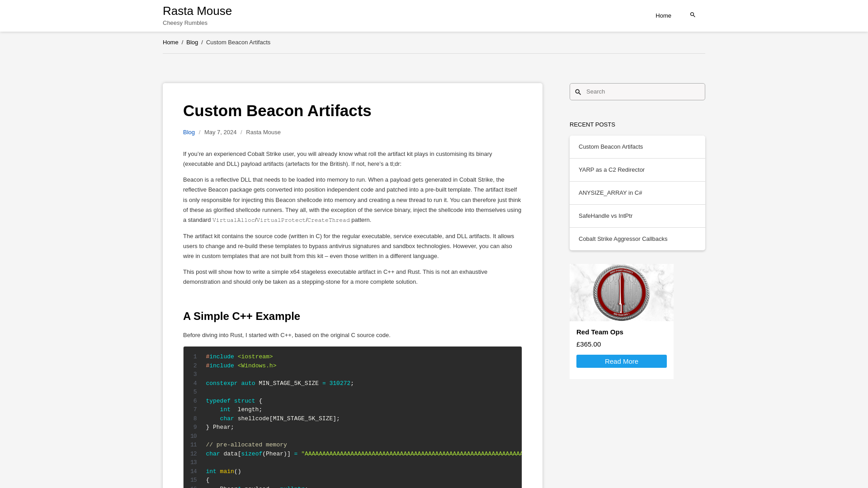Click the Home breadcrumb link

point(170,42)
